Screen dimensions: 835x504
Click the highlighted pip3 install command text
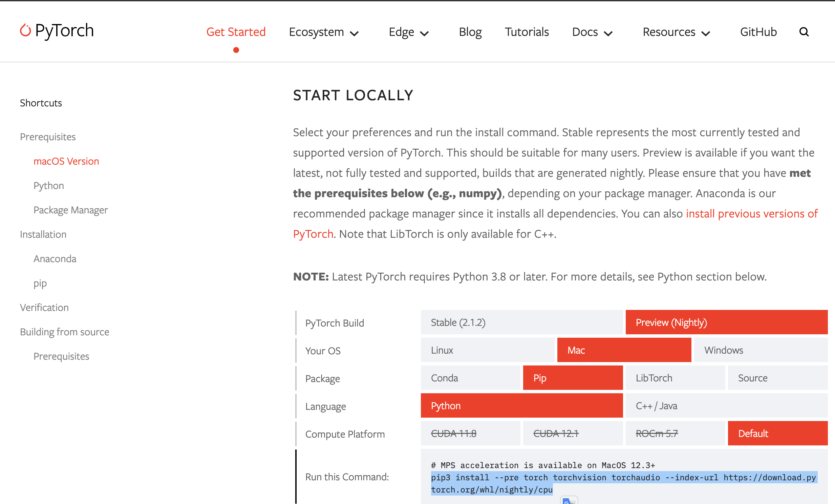pyautogui.click(x=623, y=477)
